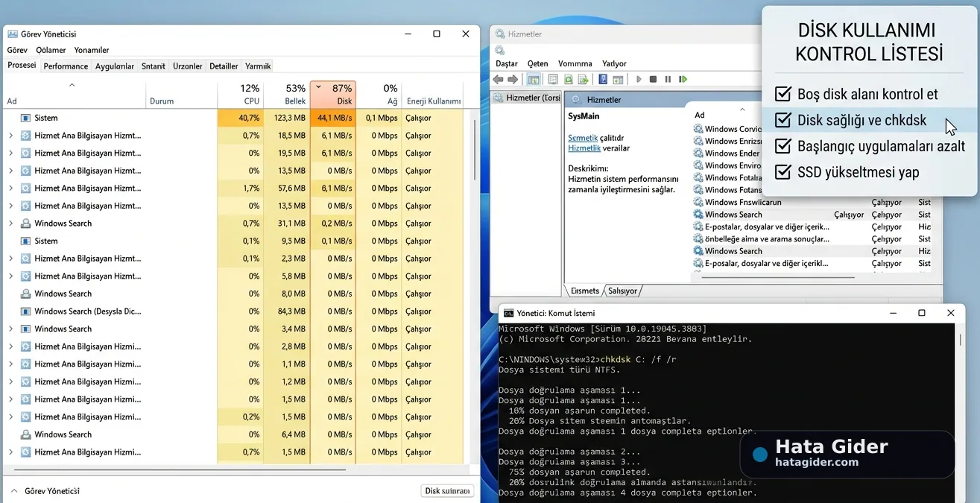Sort by the CPU 12% column header
The width and height of the screenshot is (980, 503).
click(x=240, y=94)
